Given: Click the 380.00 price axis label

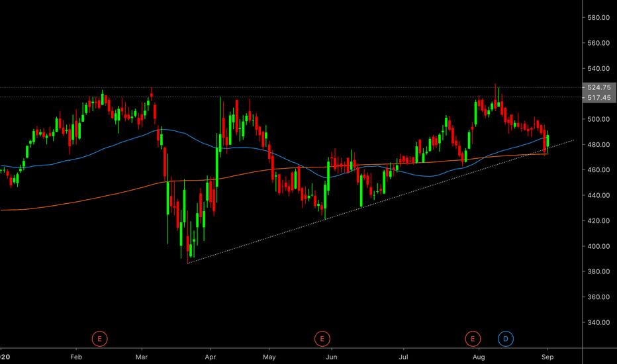Looking at the screenshot, I should (x=598, y=271).
